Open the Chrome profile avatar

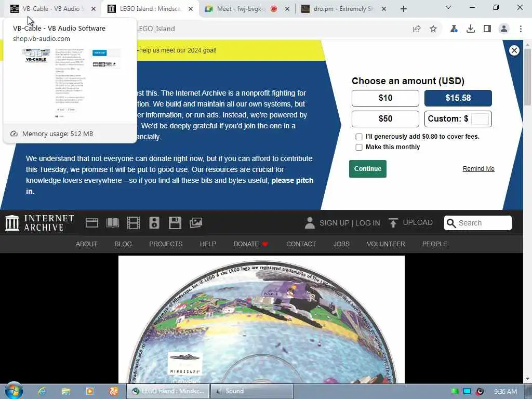pos(504,29)
